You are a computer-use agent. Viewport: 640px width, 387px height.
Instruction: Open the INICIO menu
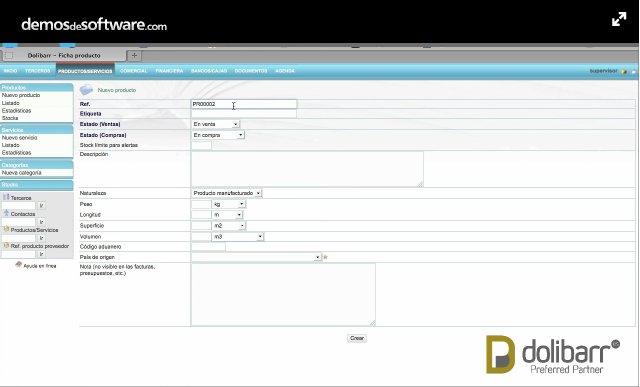coord(10,71)
